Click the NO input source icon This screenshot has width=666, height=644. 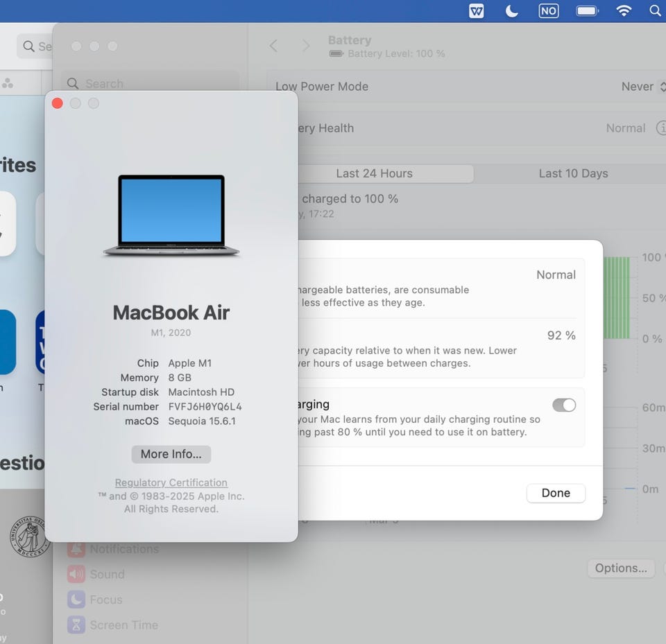pos(548,11)
